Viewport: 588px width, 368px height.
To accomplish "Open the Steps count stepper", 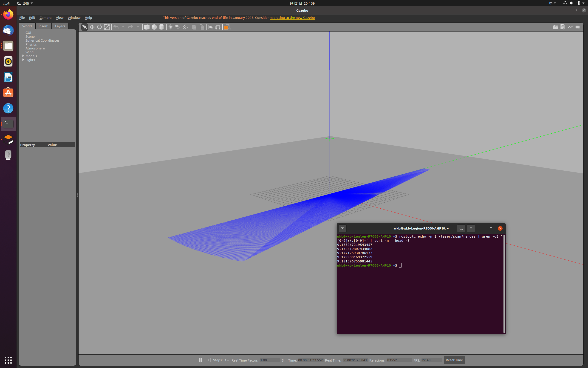I will [226, 360].
